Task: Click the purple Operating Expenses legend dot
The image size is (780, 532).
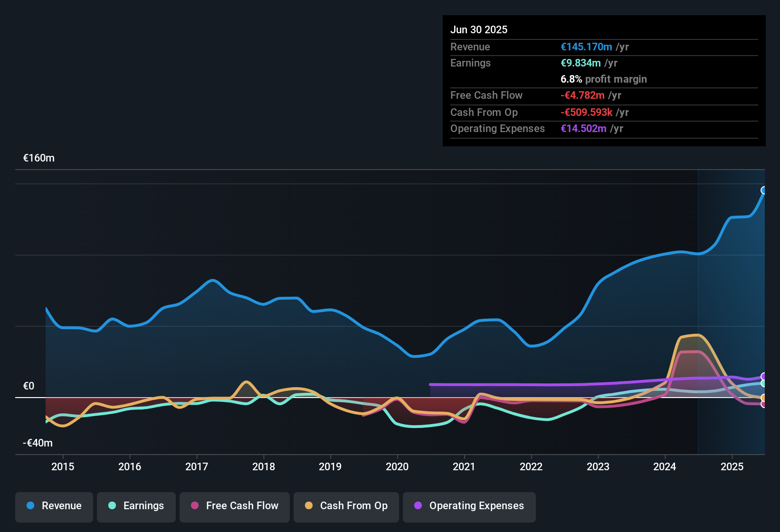Action: point(418,506)
